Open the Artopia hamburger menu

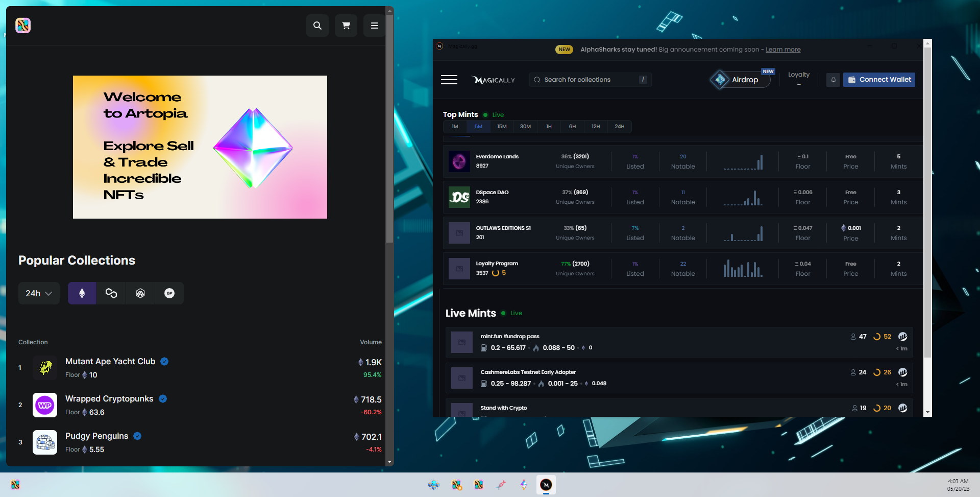point(374,26)
